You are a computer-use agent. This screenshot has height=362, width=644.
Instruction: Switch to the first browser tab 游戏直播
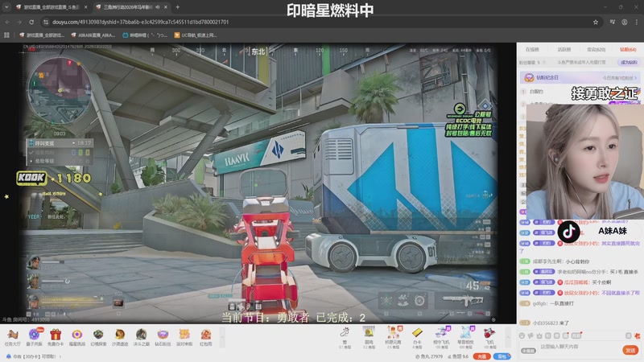coord(50,7)
